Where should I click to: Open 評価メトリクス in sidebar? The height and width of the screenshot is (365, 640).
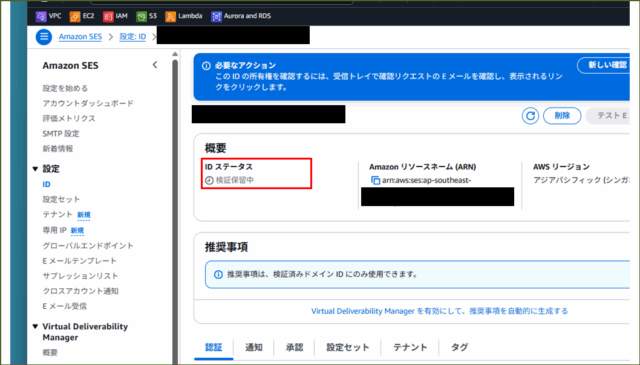coord(69,118)
